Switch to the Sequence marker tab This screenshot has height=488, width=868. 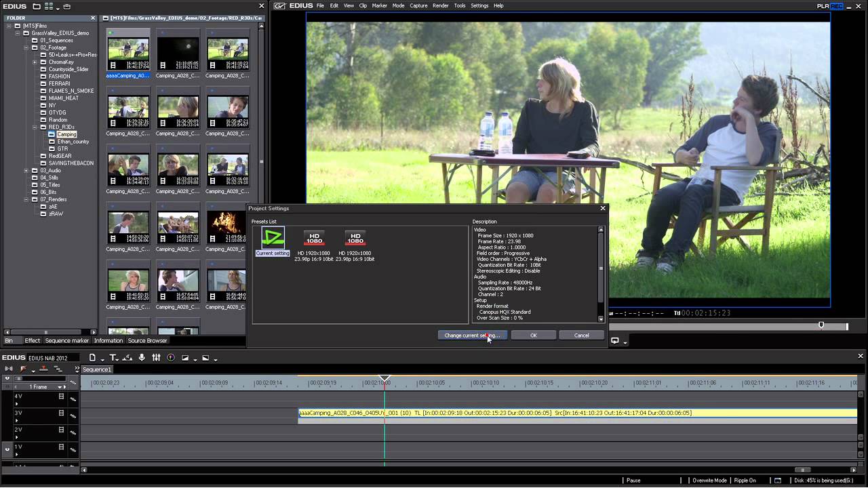(67, 340)
